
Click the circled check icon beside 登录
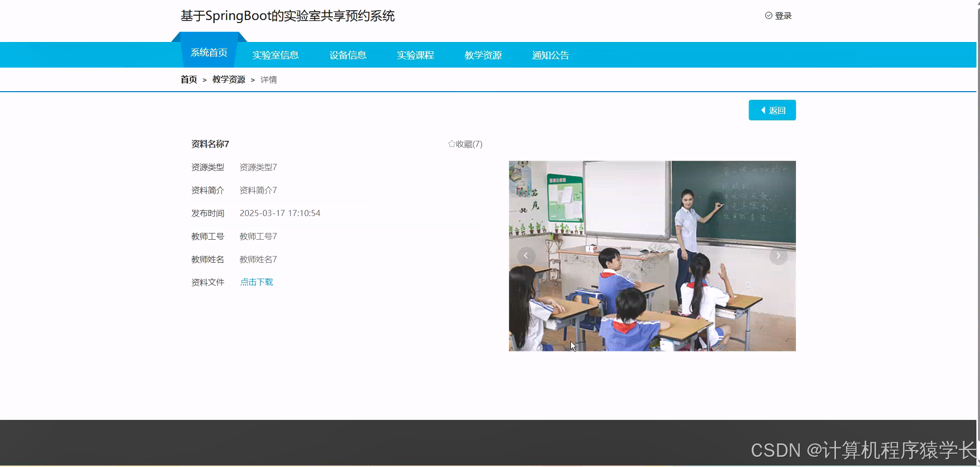(768, 15)
